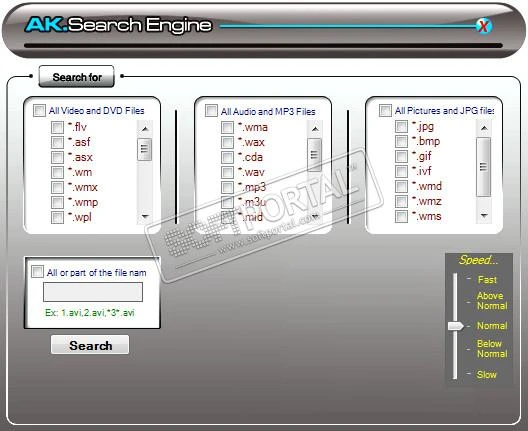Click the Search button

coord(90,345)
